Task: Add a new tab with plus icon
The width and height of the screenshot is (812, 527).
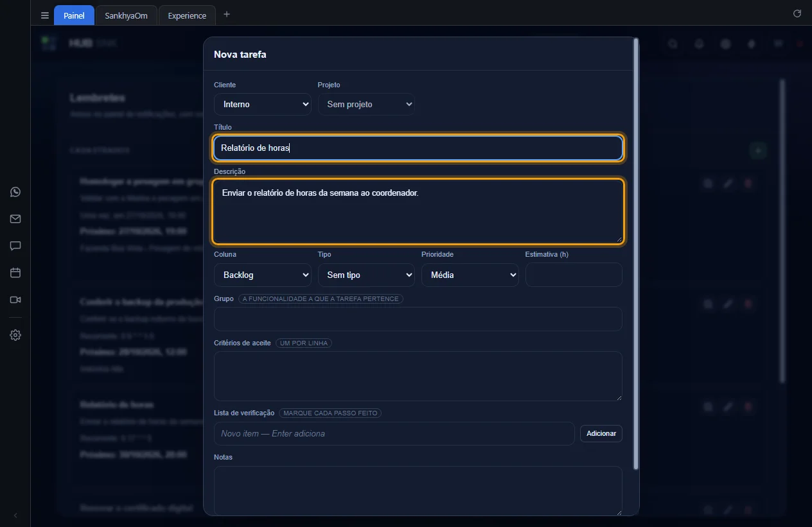Action: coord(226,14)
